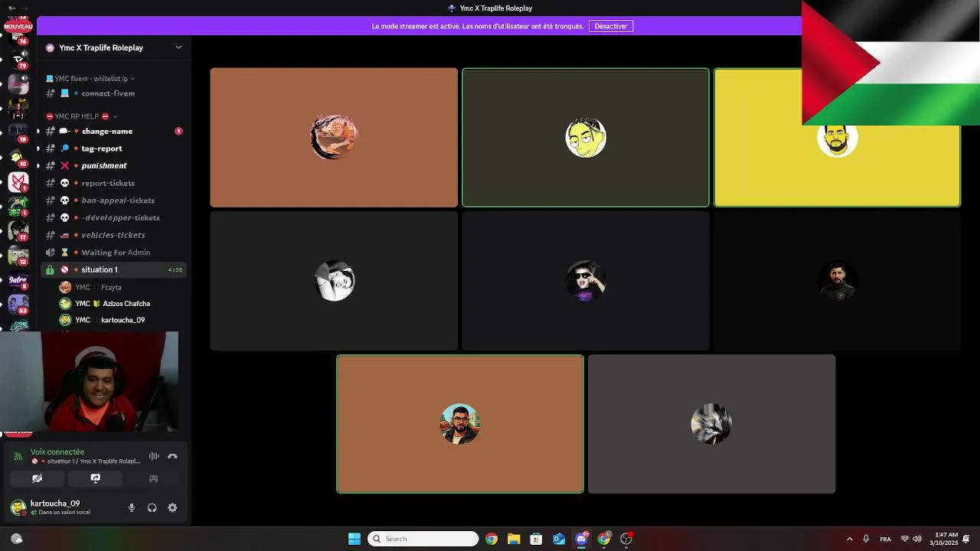Open the clock showing 1:47 AM
This screenshot has height=551, width=980.
point(944,539)
